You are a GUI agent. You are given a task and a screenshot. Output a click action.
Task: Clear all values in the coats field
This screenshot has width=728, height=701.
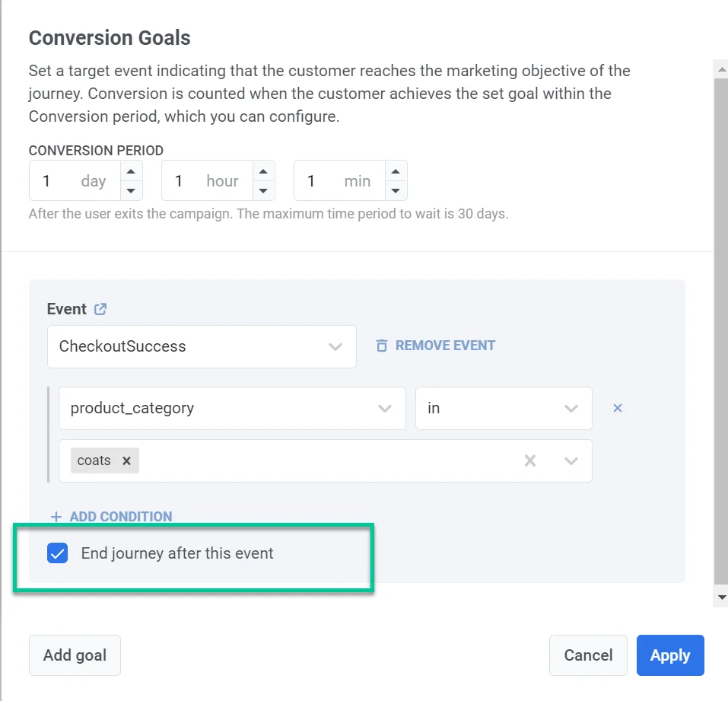click(530, 460)
